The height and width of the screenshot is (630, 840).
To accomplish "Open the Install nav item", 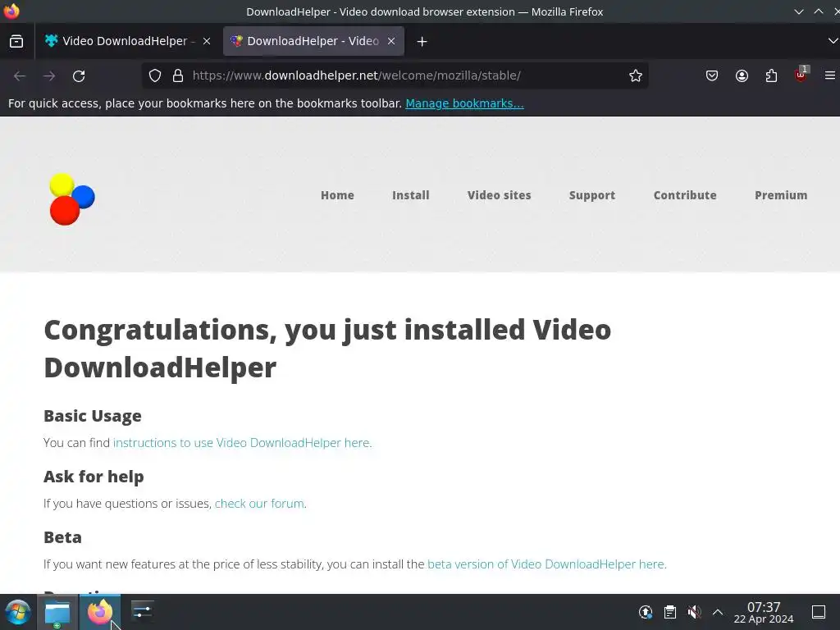I will tap(411, 195).
